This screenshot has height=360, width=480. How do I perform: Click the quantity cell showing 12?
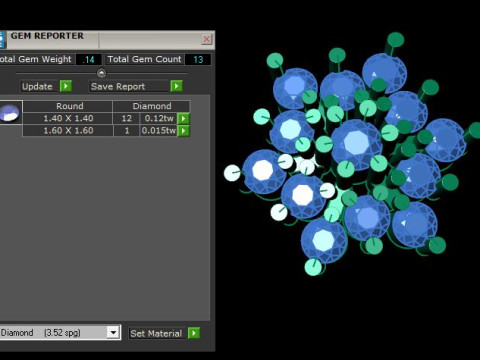tap(126, 118)
